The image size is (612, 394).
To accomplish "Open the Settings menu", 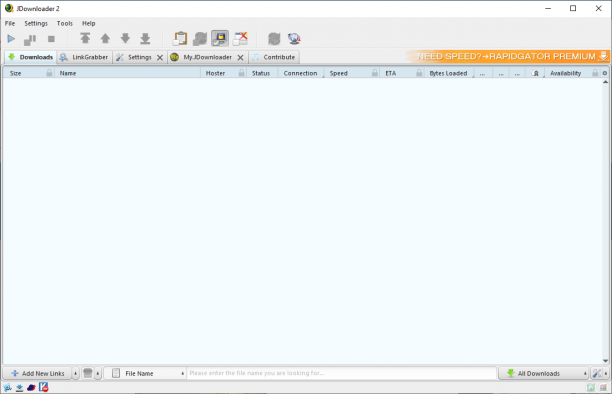I will click(x=36, y=23).
